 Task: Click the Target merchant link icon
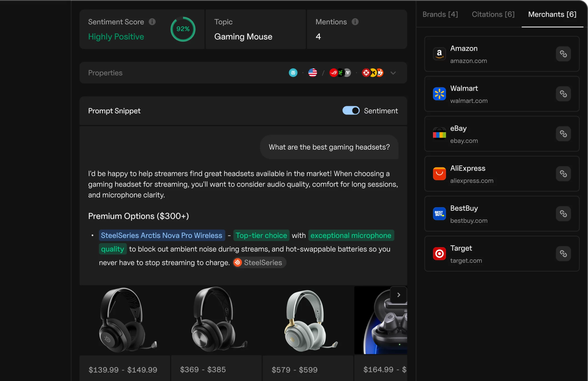click(x=563, y=254)
